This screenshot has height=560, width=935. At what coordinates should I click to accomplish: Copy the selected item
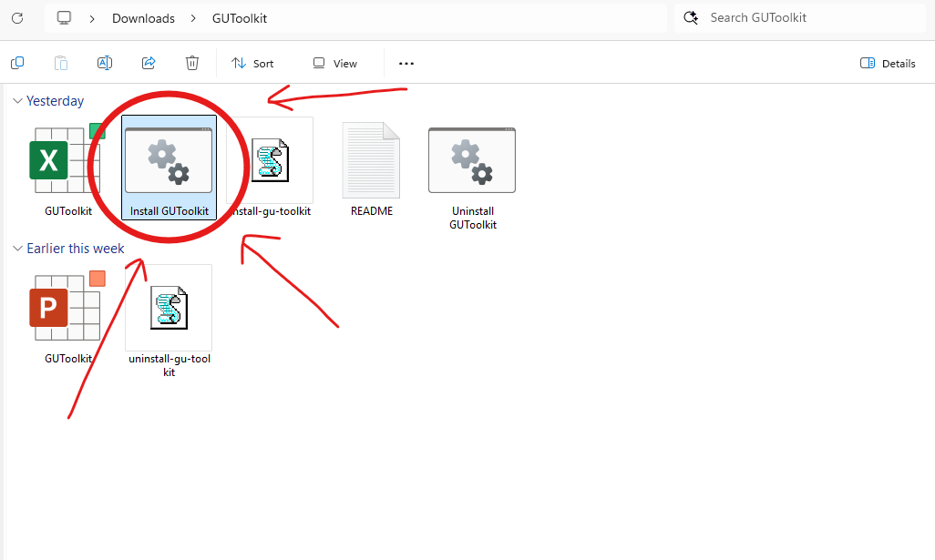[x=17, y=63]
